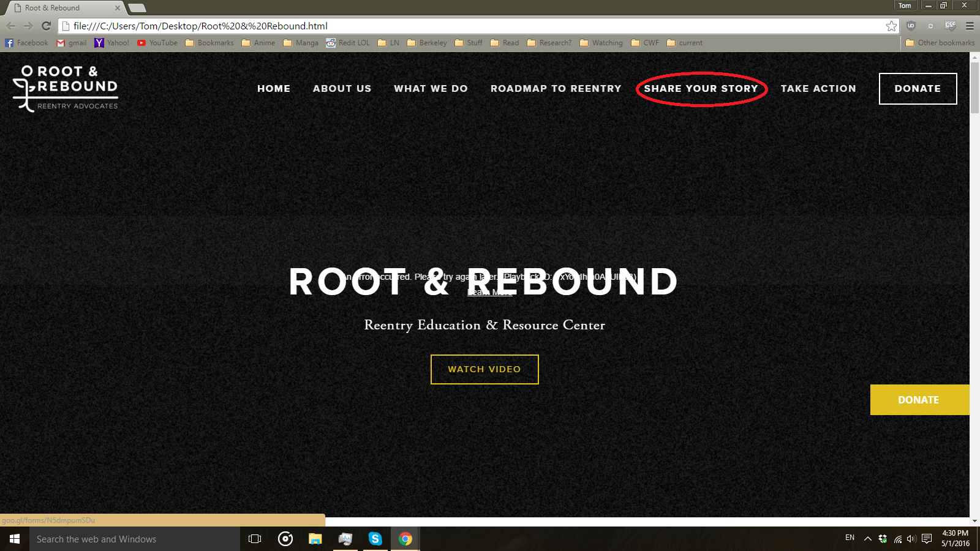Expand the current bookmark folder
Viewport: 980px width, 551px height.
point(685,43)
